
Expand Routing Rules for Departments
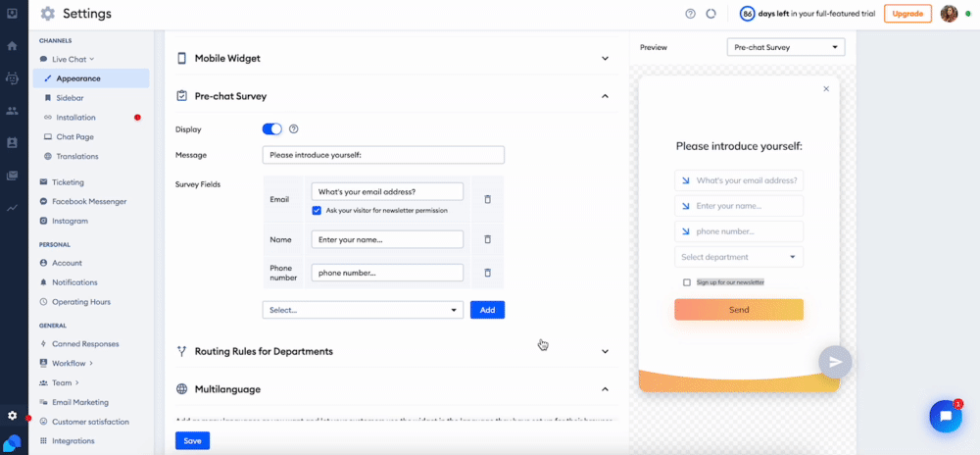click(x=605, y=351)
